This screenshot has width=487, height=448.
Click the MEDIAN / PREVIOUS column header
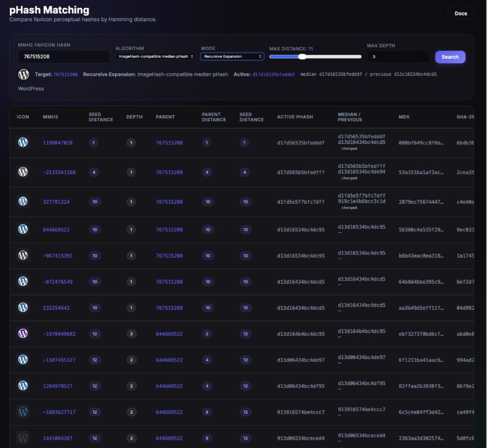tap(350, 117)
